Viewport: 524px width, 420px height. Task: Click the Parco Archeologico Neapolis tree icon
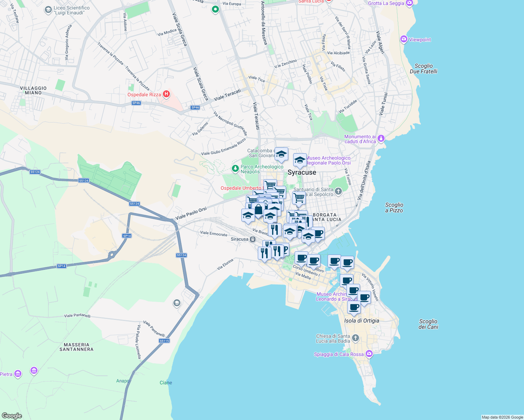point(235,168)
